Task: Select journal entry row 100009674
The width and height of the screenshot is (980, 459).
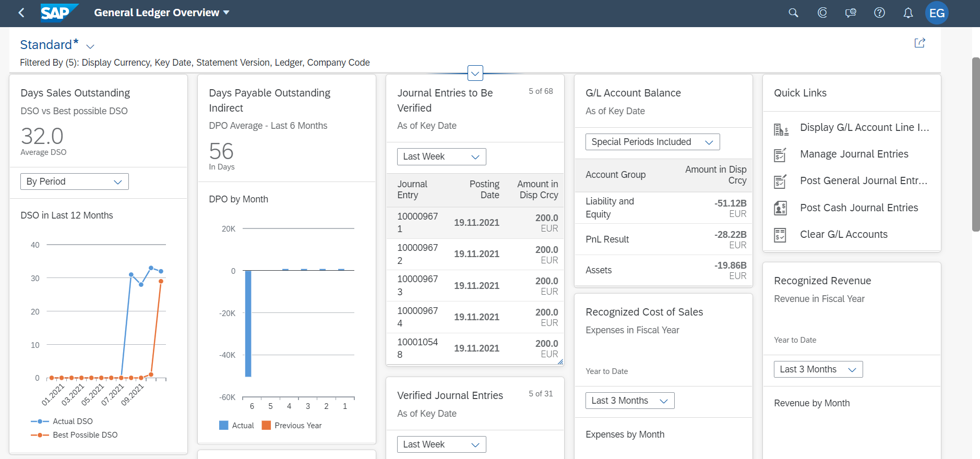Action: [x=475, y=317]
